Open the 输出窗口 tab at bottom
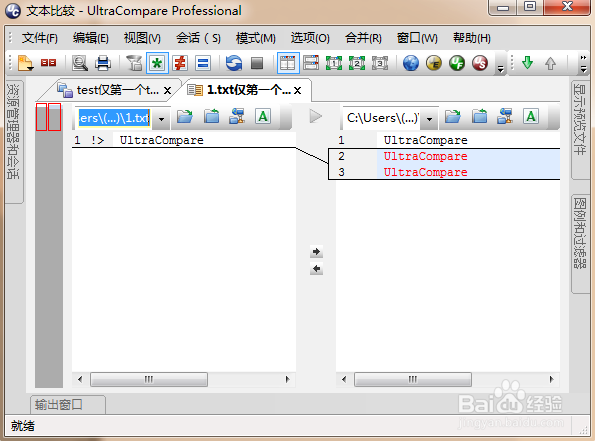595x441 pixels. (68, 405)
